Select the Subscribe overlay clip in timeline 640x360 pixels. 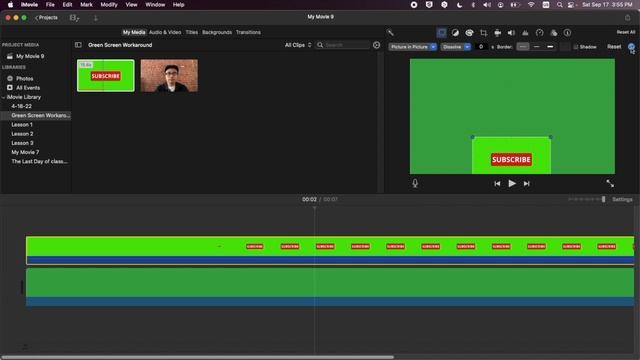330,250
